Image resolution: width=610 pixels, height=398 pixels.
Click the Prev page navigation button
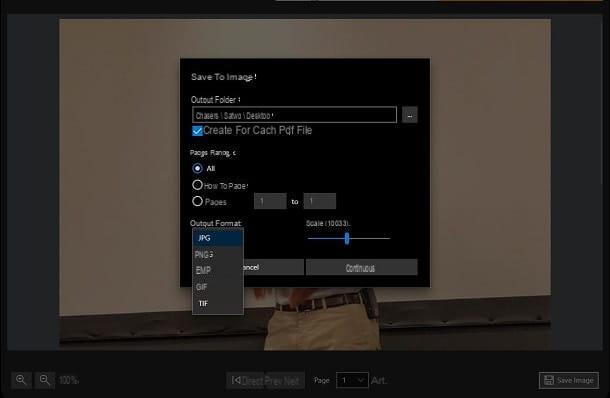[x=273, y=380]
